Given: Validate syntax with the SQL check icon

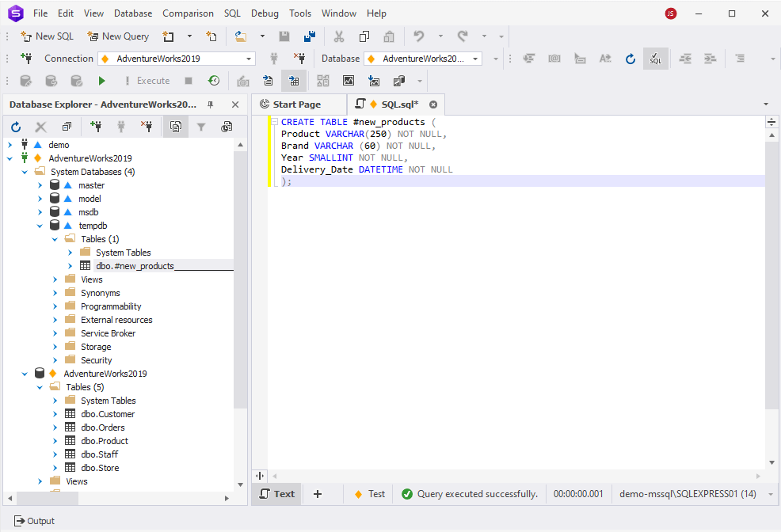Looking at the screenshot, I should pos(655,59).
